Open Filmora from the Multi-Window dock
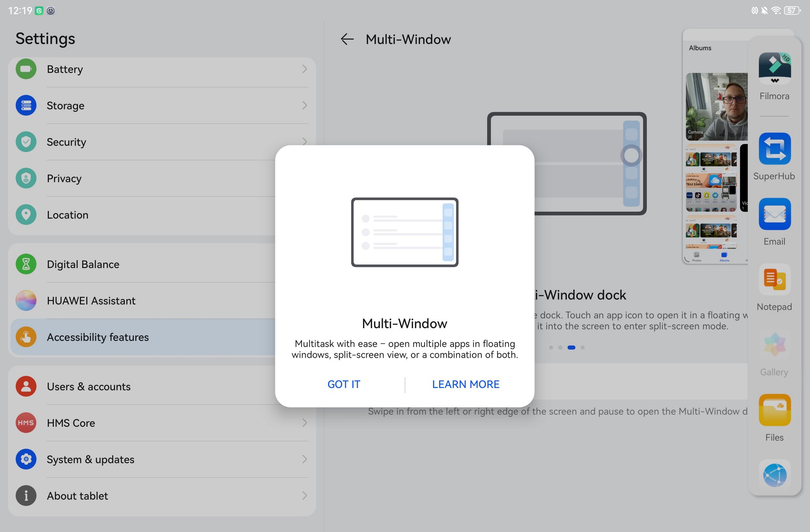Viewport: 810px width, 532px height. click(774, 68)
